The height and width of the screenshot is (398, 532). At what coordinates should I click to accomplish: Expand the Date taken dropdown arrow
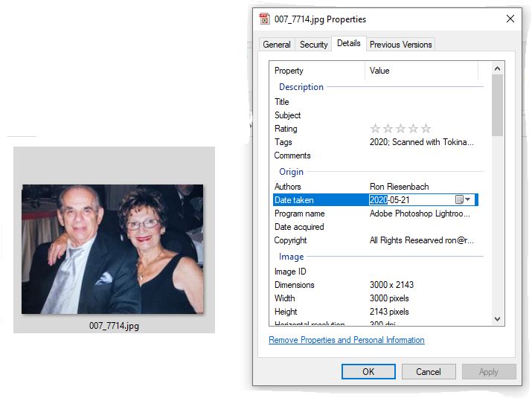click(x=468, y=199)
